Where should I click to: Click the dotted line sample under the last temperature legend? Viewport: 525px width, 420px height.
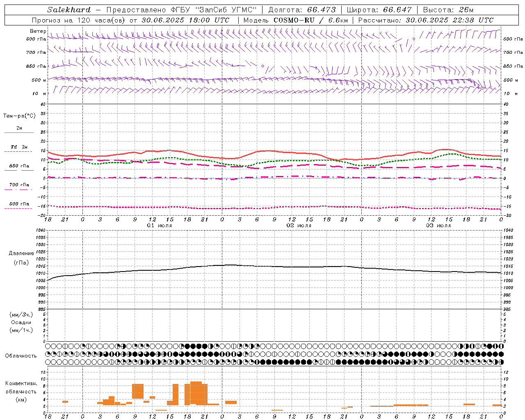pyautogui.click(x=18, y=209)
